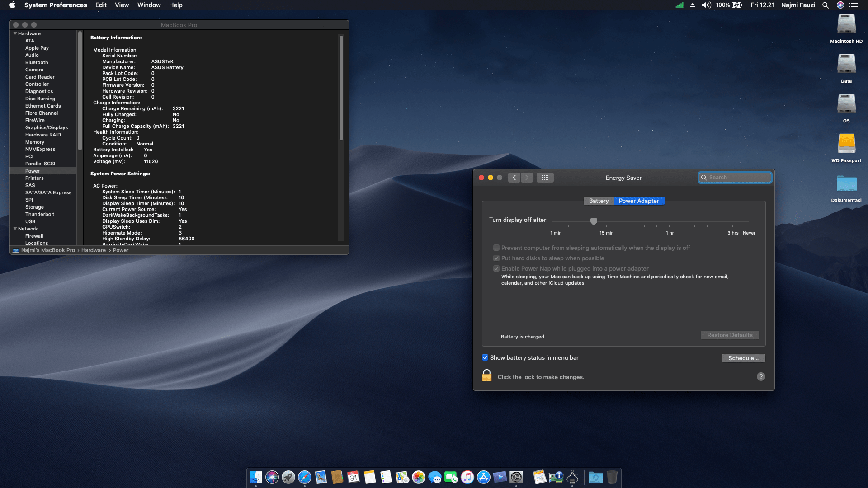Open App Store from the dock
The height and width of the screenshot is (488, 868).
tap(484, 477)
